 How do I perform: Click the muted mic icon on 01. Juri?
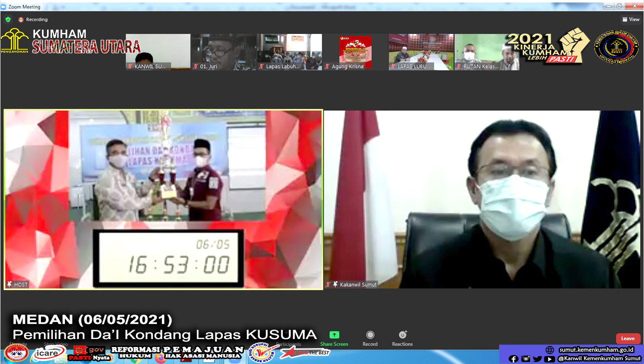[196, 66]
